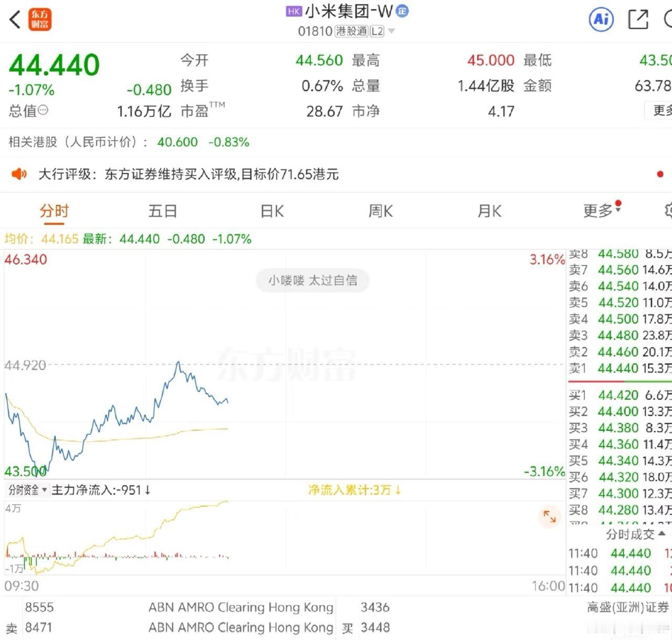Tap the speaker icon beside the rating news
Image resolution: width=672 pixels, height=640 pixels.
[19, 174]
